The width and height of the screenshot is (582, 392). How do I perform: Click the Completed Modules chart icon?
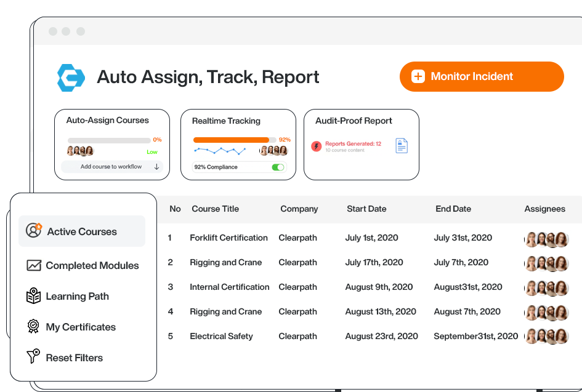[34, 266]
